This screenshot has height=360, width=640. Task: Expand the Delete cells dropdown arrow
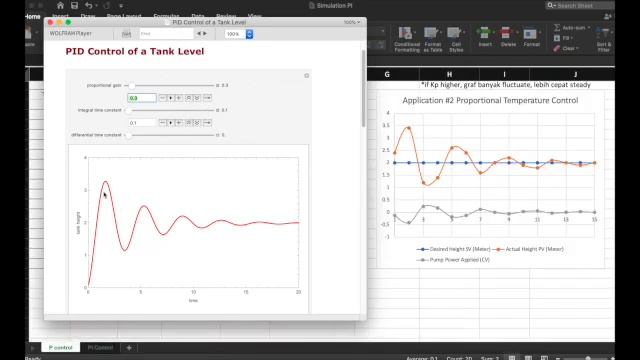pyautogui.click(x=518, y=32)
